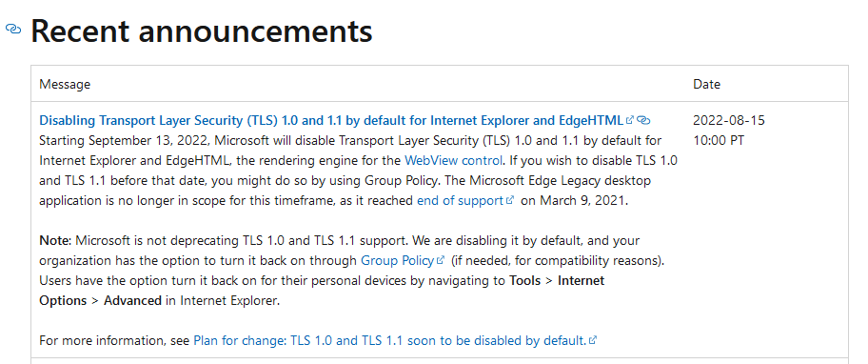
Task: Follow the end of support link
Action: [x=460, y=200]
